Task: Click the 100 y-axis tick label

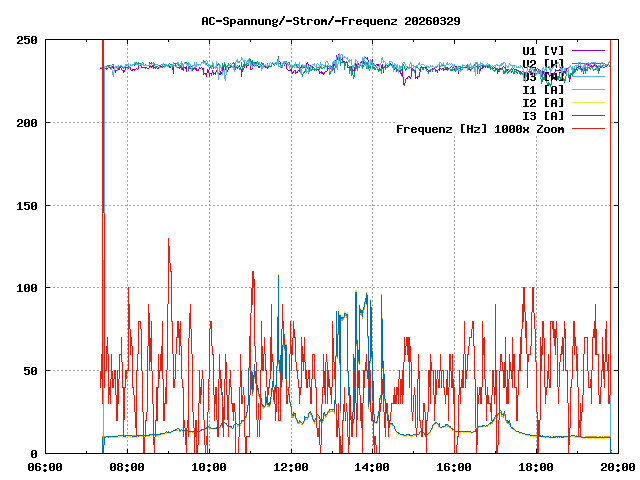Action: pyautogui.click(x=28, y=288)
